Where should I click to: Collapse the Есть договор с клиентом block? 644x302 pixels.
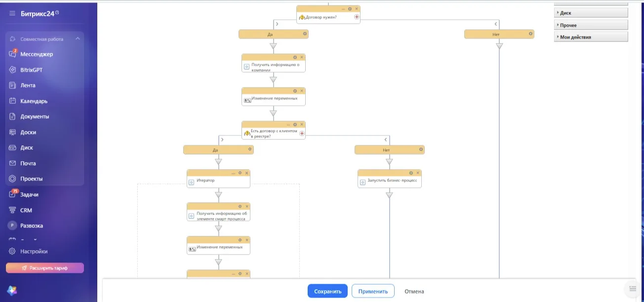(x=289, y=124)
